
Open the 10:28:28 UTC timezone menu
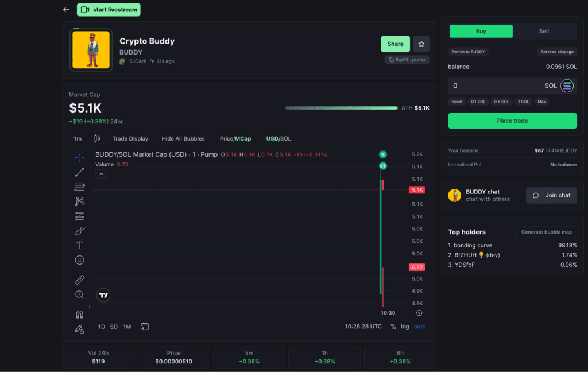[363, 327]
